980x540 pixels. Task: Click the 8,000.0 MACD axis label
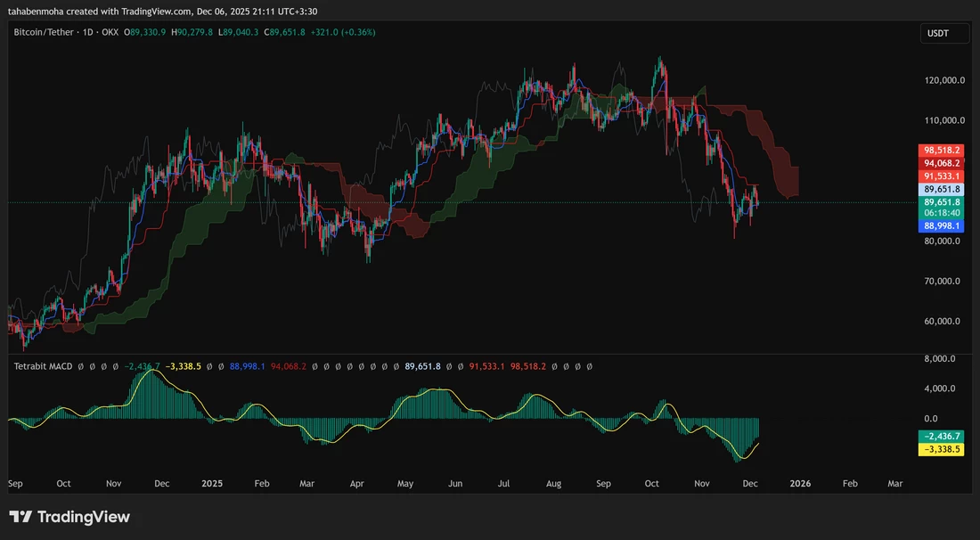click(x=939, y=359)
